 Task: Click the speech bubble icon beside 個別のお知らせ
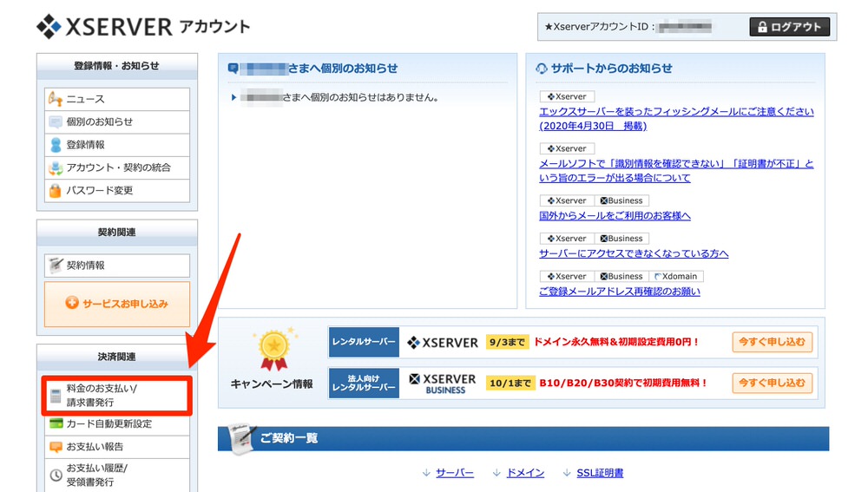coord(56,121)
